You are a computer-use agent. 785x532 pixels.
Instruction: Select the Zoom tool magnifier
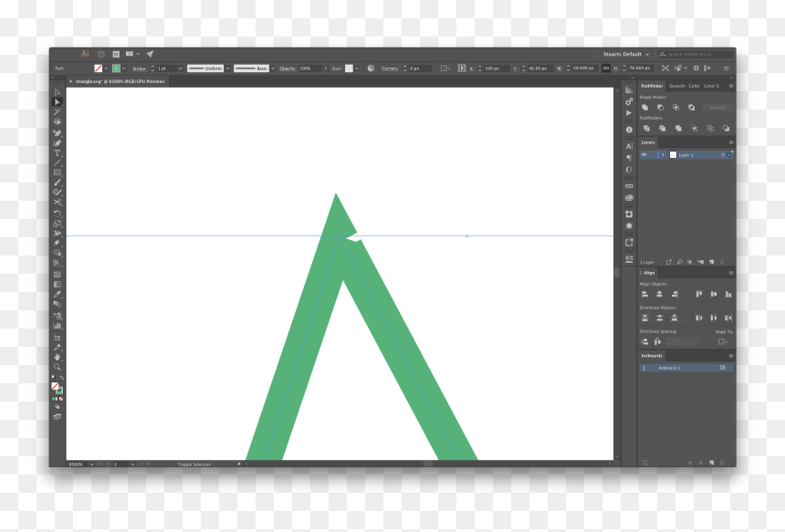[x=58, y=367]
